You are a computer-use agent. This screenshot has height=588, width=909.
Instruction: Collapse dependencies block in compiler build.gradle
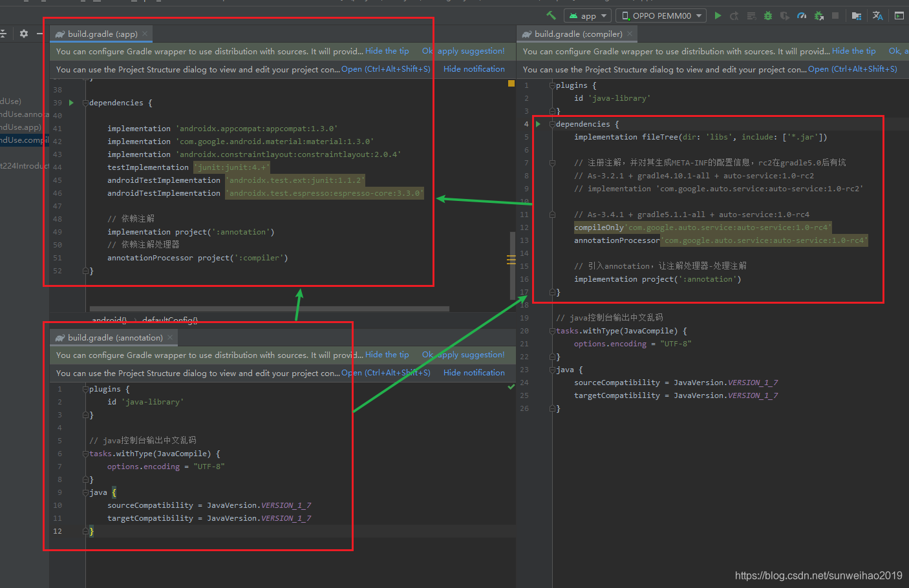click(x=552, y=124)
